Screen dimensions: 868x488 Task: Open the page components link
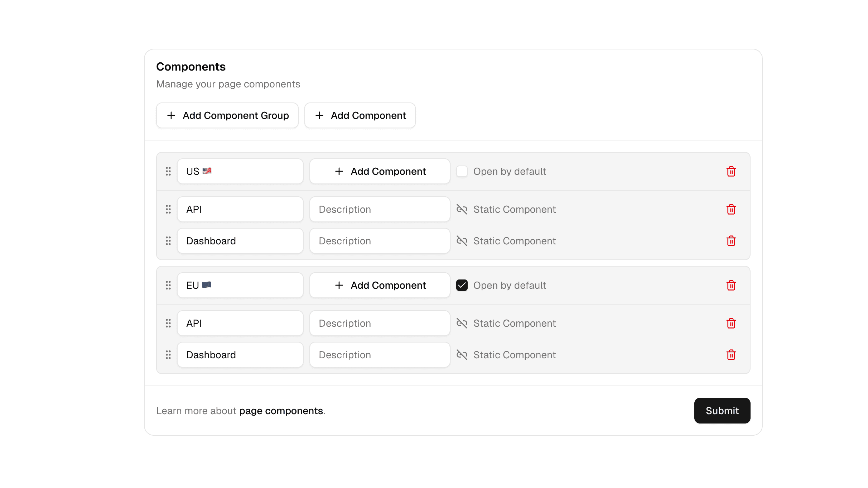pos(281,411)
